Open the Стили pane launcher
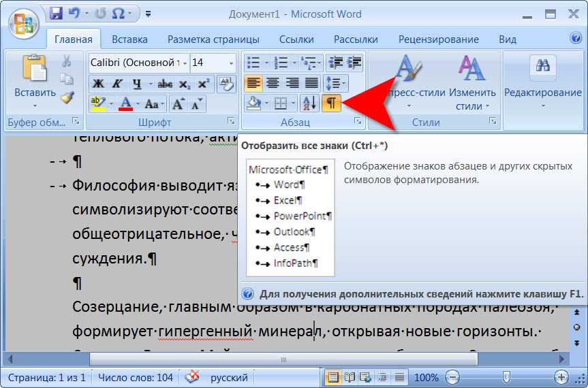This screenshot has width=588, height=388. click(x=493, y=121)
